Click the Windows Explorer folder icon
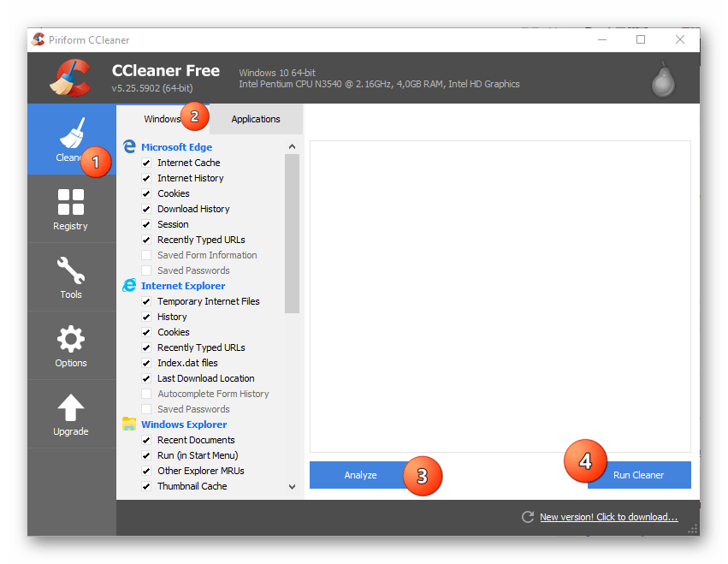Image resolution: width=728 pixels, height=564 pixels. pyautogui.click(x=130, y=424)
